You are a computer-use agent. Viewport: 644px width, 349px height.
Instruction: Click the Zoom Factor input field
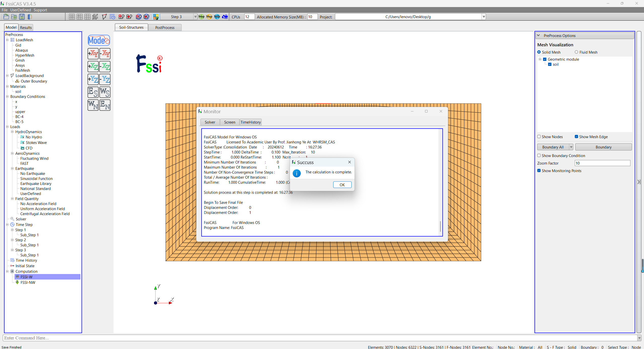pos(602,163)
